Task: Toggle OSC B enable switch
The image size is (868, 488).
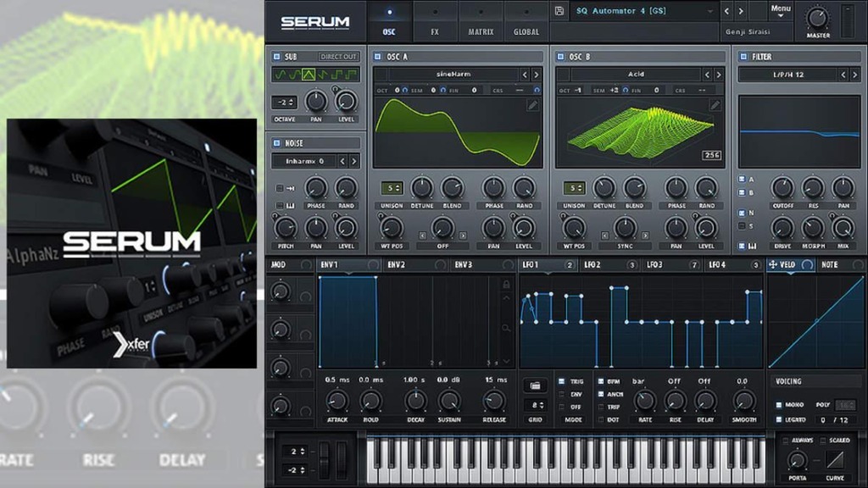Action: tap(560, 57)
